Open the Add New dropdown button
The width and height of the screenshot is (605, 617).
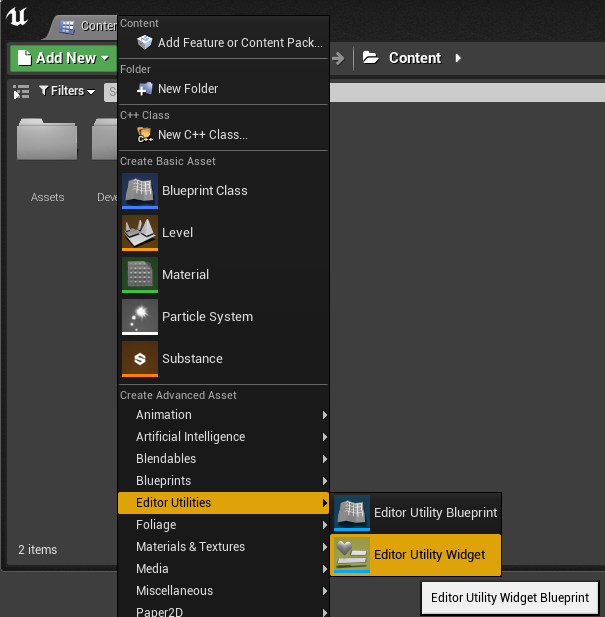64,58
